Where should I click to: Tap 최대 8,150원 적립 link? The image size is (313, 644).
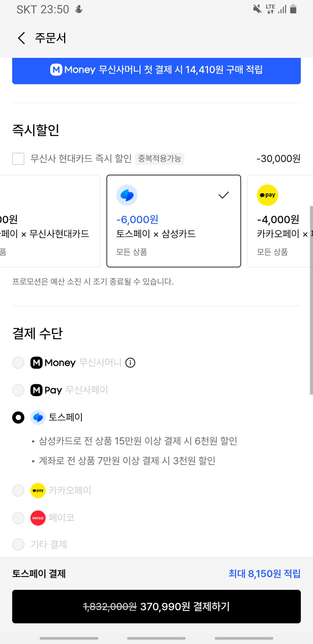[x=264, y=574]
